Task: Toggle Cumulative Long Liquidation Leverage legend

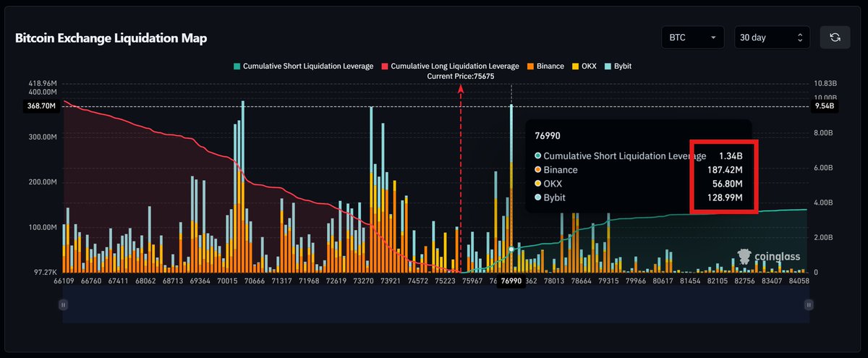Action: click(449, 66)
